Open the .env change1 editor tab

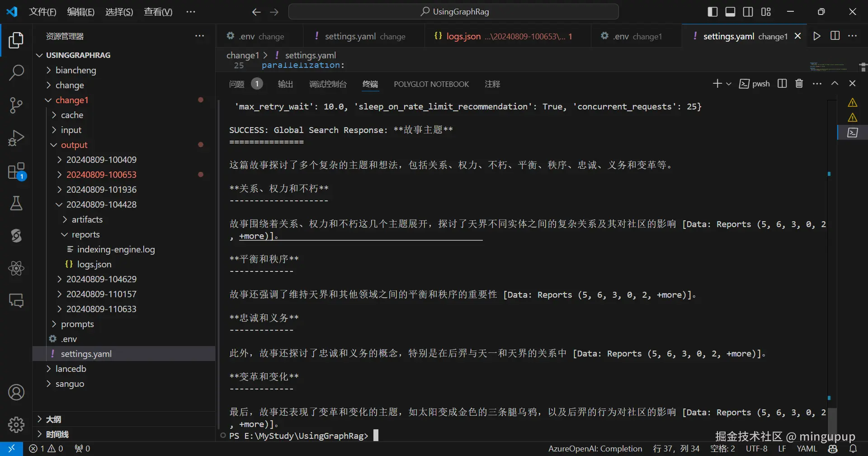click(636, 36)
